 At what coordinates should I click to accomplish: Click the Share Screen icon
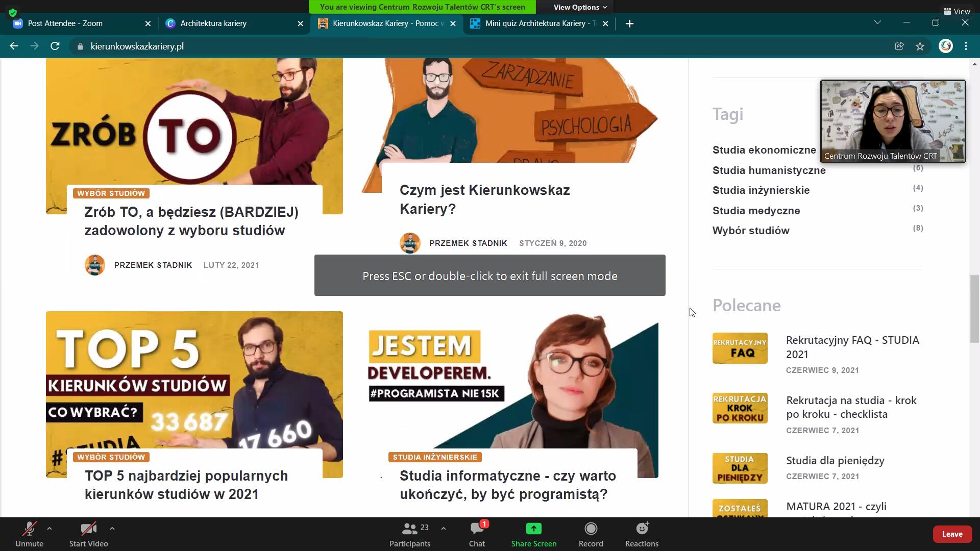click(x=533, y=529)
